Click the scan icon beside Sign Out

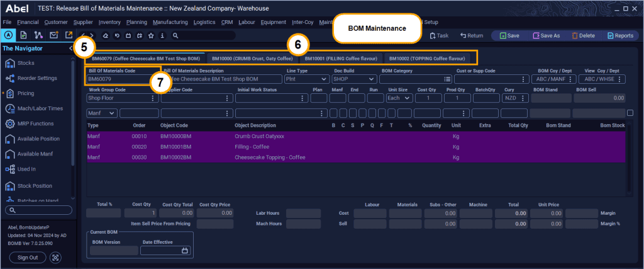click(56, 257)
